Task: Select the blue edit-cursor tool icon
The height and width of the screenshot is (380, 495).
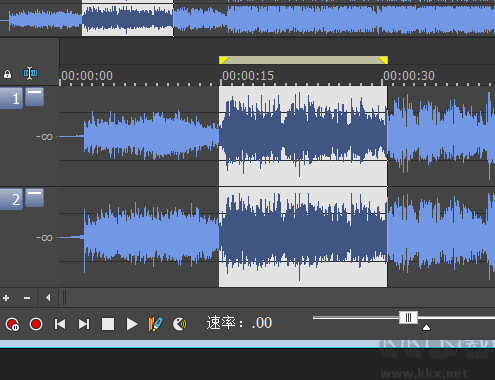Action: tap(30, 73)
